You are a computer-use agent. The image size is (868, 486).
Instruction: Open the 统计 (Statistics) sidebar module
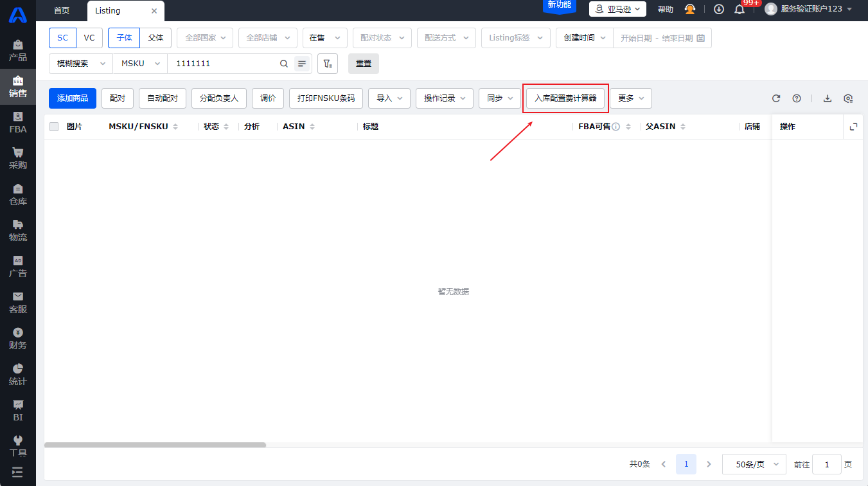pyautogui.click(x=18, y=375)
